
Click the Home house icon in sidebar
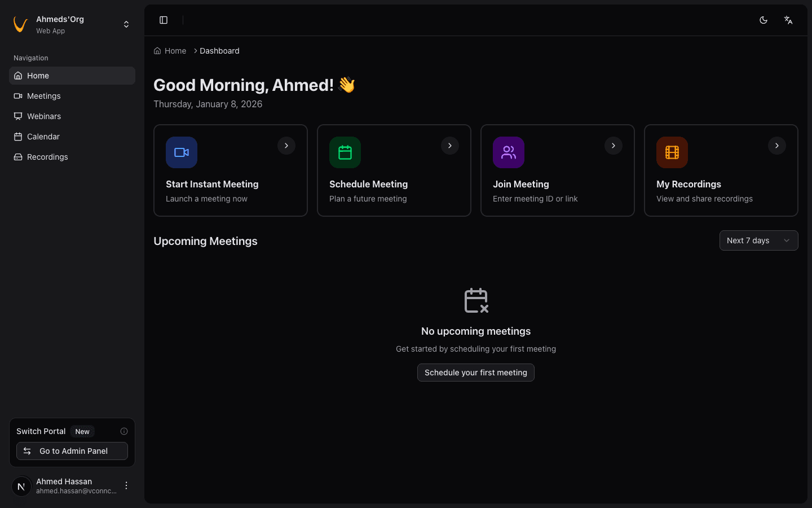tap(18, 76)
